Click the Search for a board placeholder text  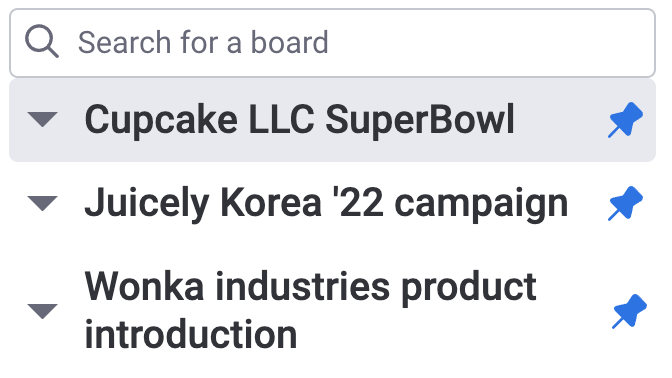(203, 42)
